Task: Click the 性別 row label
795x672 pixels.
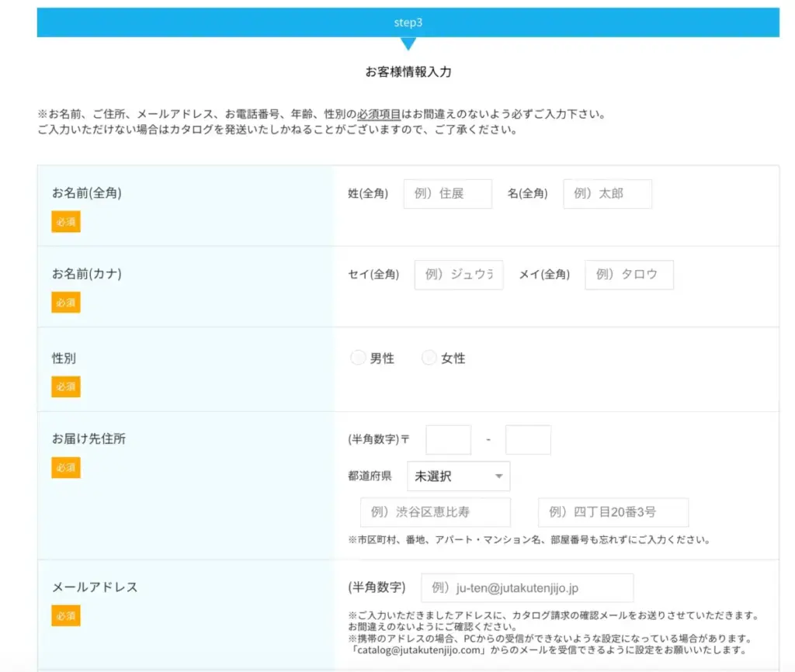Action: pos(64,359)
